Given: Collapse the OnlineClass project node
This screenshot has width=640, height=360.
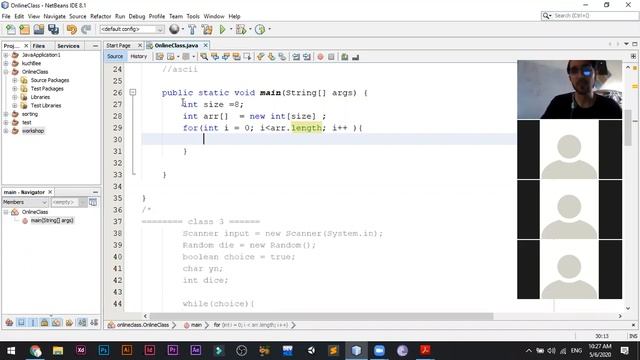Looking at the screenshot, I should coord(6,72).
